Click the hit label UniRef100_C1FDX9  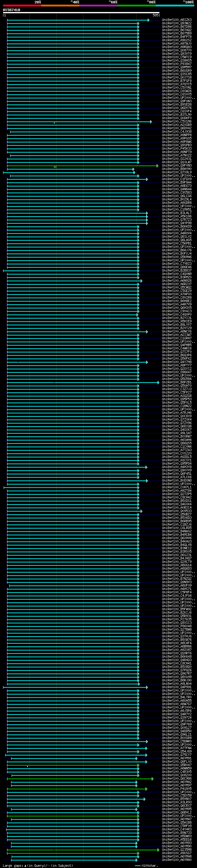click(177, 179)
